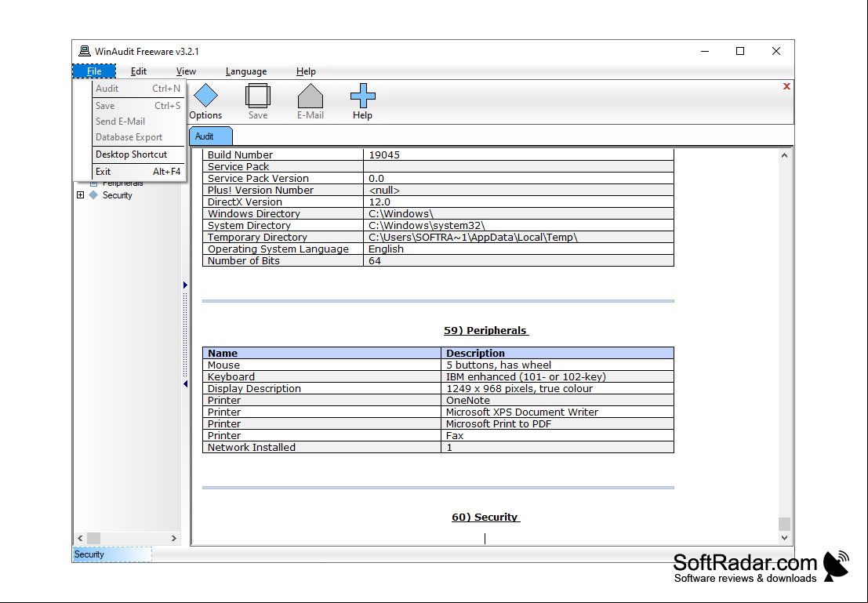Click the report scrollbar down arrow
This screenshot has width=868, height=603.
click(x=784, y=538)
